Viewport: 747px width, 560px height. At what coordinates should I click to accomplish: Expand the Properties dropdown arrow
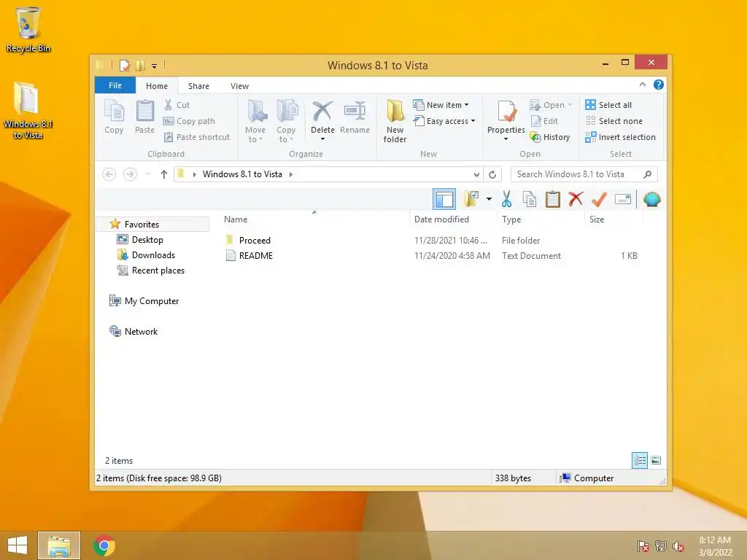click(506, 139)
